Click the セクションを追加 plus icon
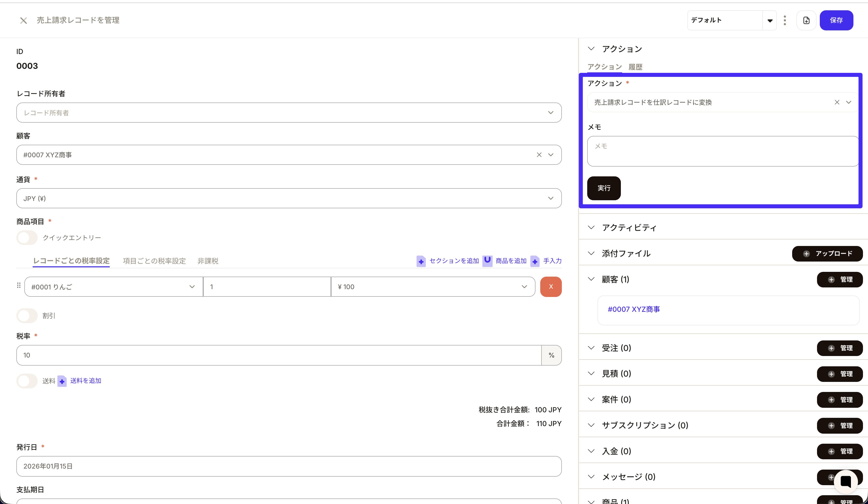868x504 pixels. [421, 261]
